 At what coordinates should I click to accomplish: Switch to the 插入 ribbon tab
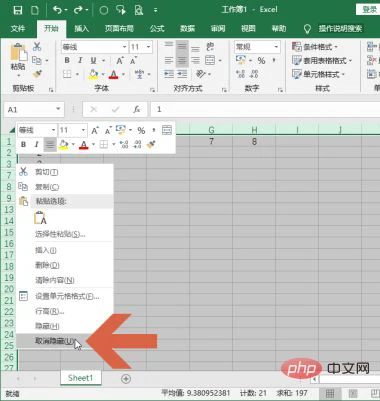pyautogui.click(x=81, y=29)
